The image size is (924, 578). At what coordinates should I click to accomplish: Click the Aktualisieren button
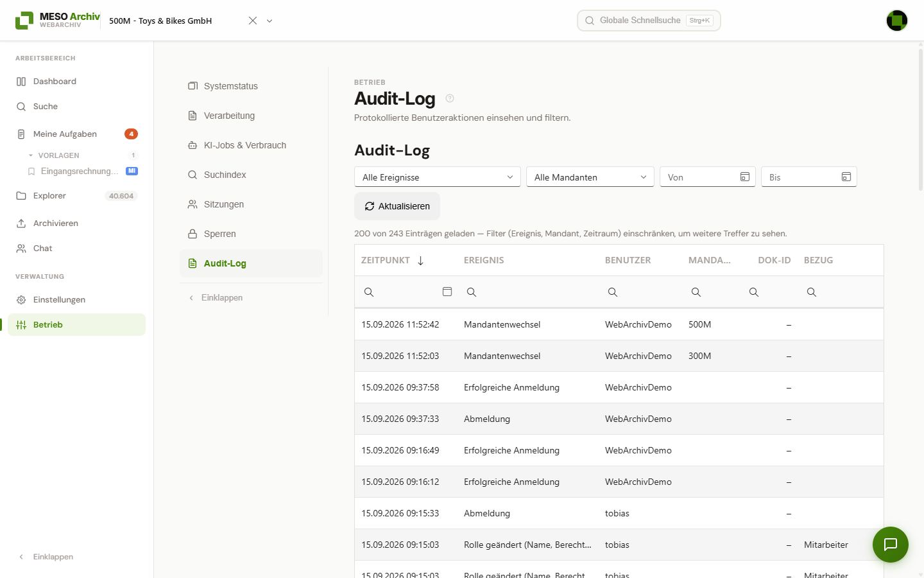point(397,206)
